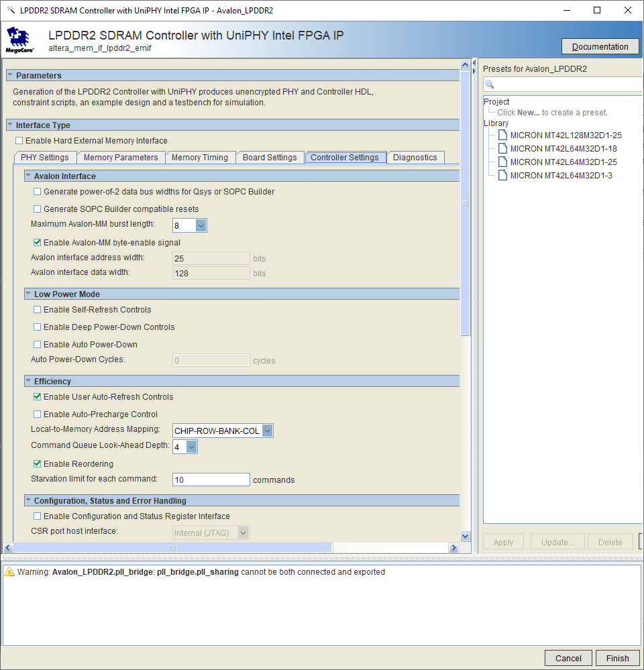Click the MT42L128M32D1-25 preset file icon
Viewport: 644px width, 670px height.
pyautogui.click(x=502, y=135)
